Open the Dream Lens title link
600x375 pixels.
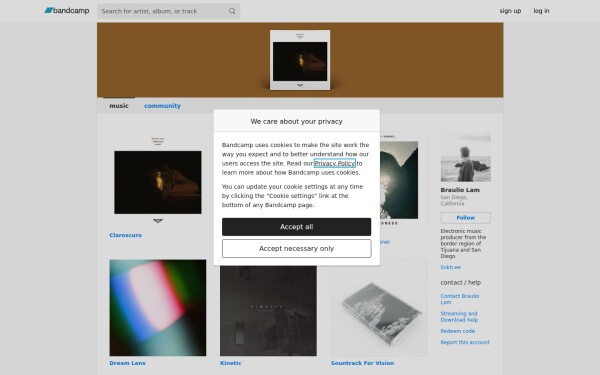point(127,363)
